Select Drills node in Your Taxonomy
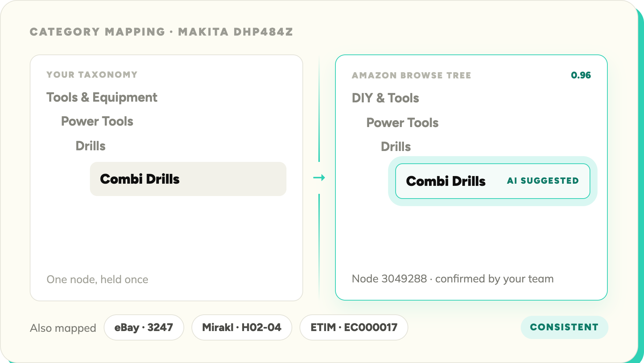644x363 pixels. pyautogui.click(x=90, y=146)
